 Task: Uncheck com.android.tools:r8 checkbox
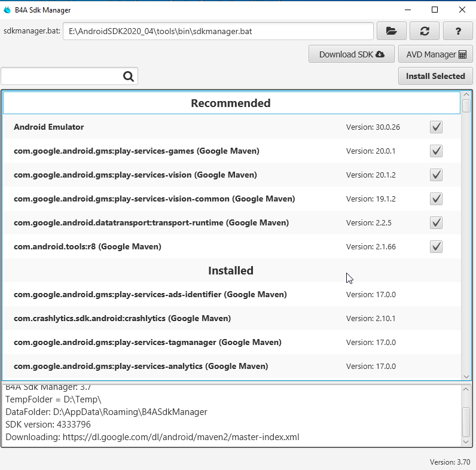(x=436, y=246)
